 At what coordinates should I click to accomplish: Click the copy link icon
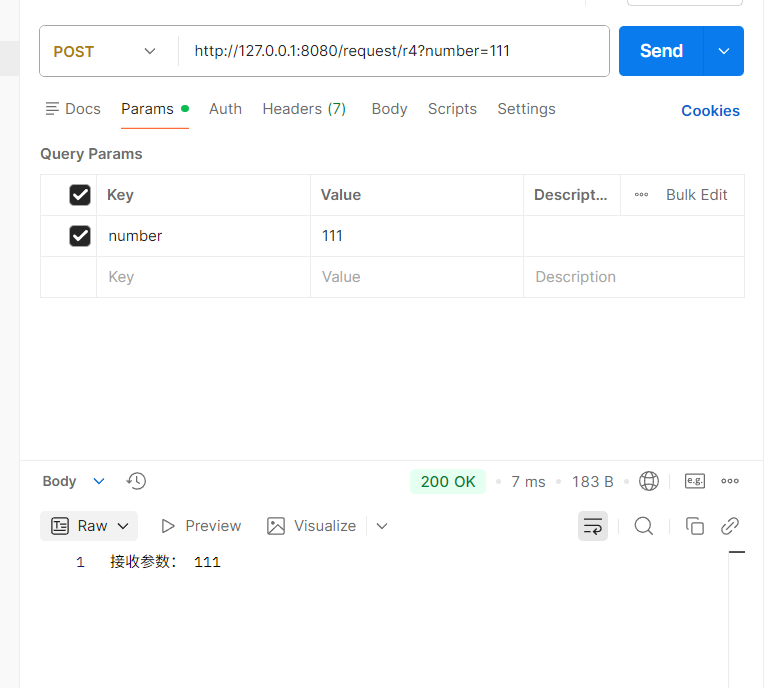[730, 526]
